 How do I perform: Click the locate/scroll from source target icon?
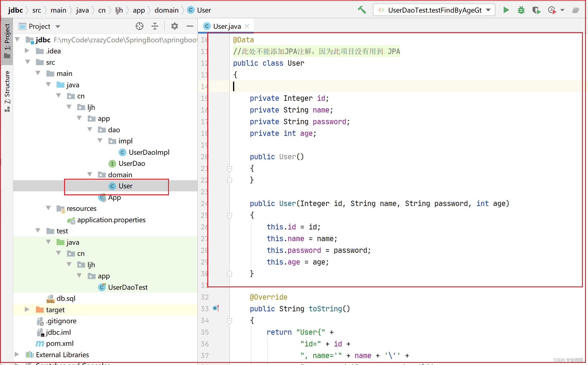[x=139, y=26]
